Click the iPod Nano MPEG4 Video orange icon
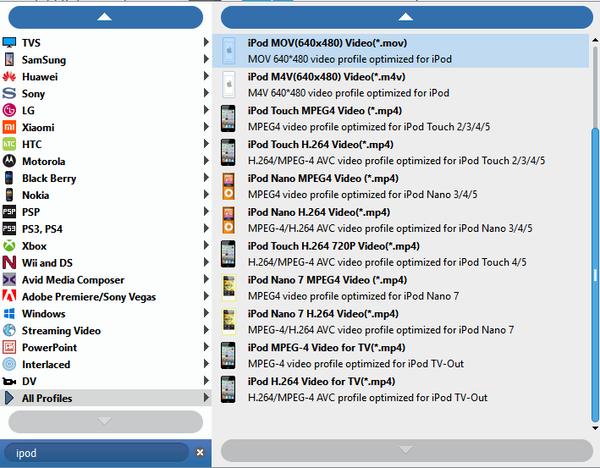The image size is (600, 468). click(x=228, y=186)
